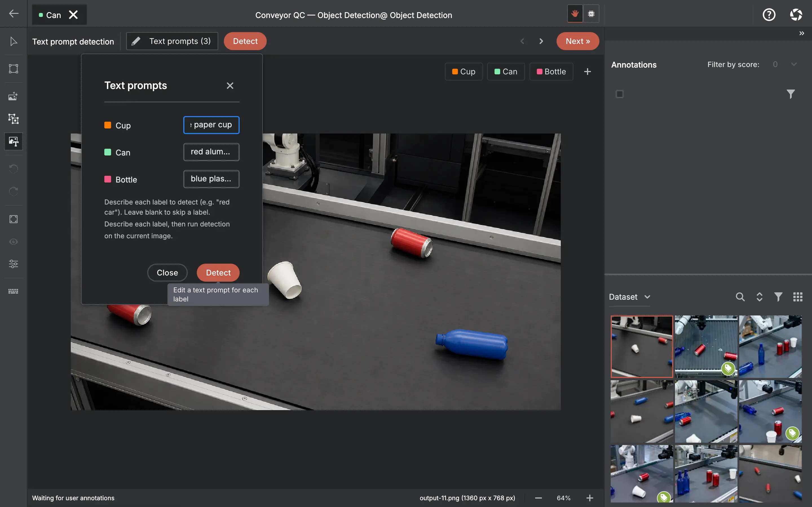Show keyboard hotkeys icon in sidebar
The width and height of the screenshot is (812, 507).
coord(14,291)
